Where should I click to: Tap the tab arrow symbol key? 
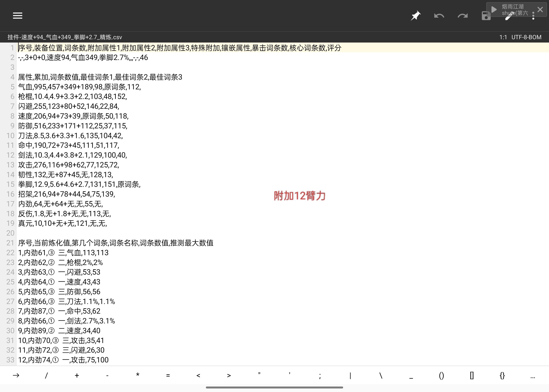[16, 375]
